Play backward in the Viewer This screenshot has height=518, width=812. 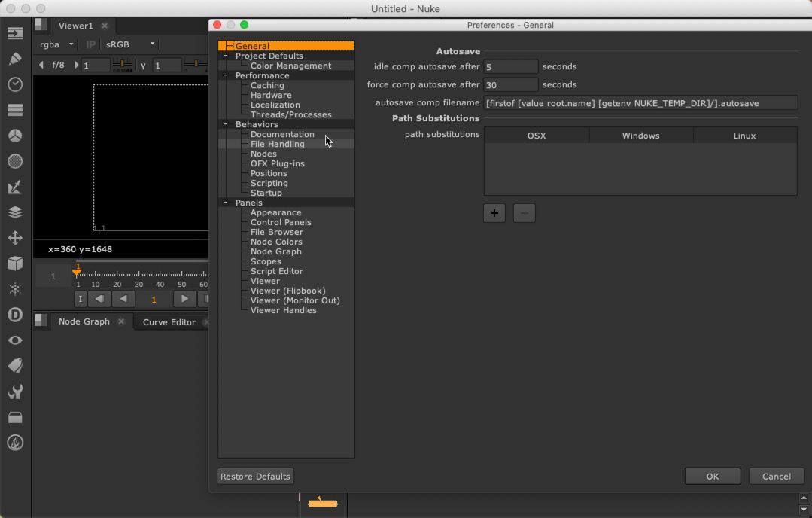coord(123,299)
